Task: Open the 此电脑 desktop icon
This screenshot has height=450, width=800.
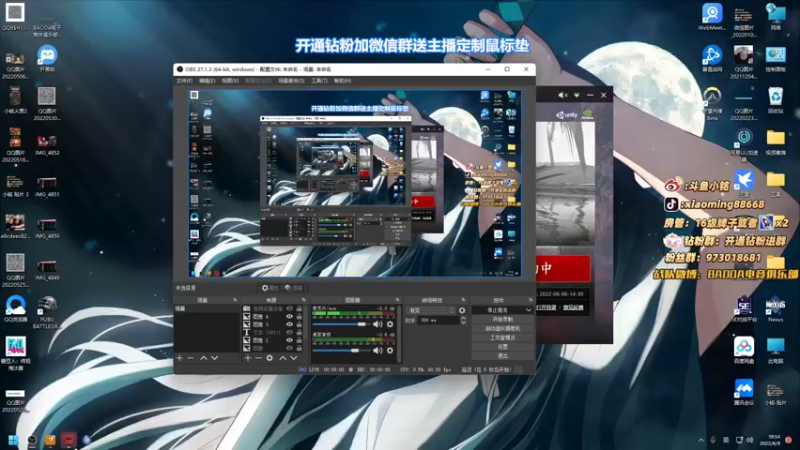Action: (x=776, y=350)
